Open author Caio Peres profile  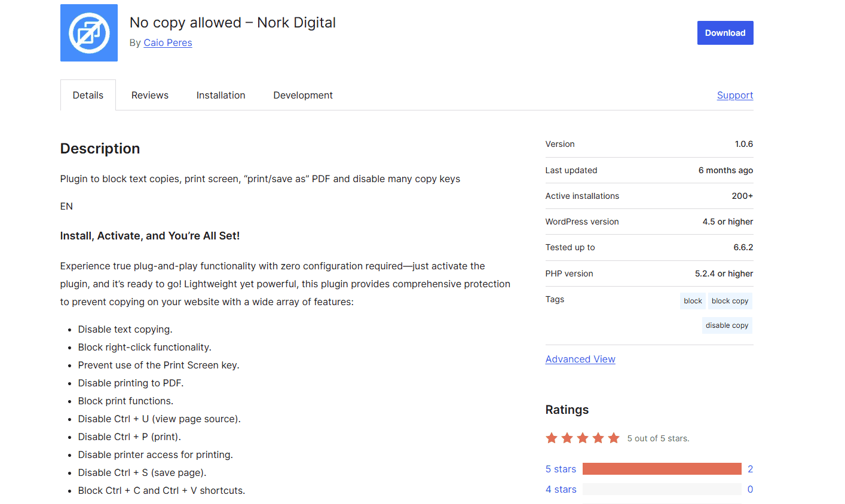[x=168, y=42]
